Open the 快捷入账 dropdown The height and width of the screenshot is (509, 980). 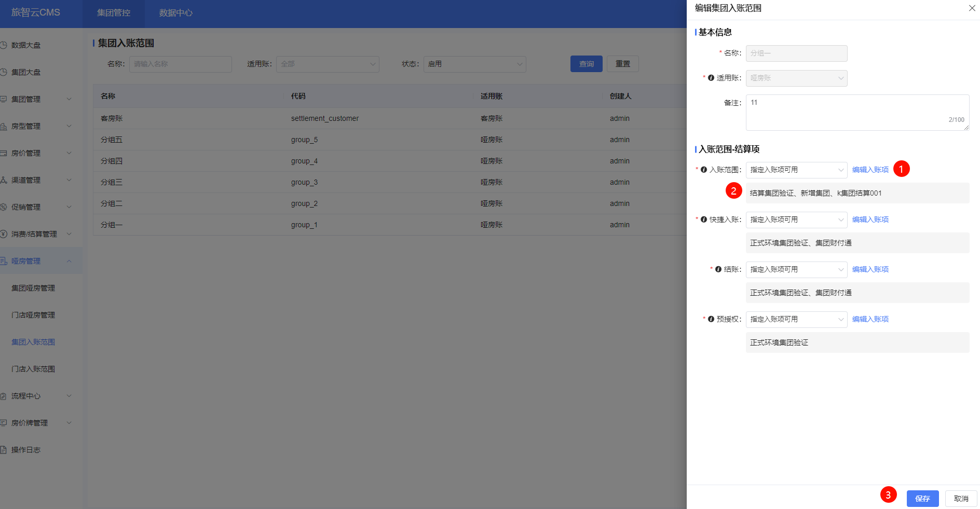tap(796, 219)
